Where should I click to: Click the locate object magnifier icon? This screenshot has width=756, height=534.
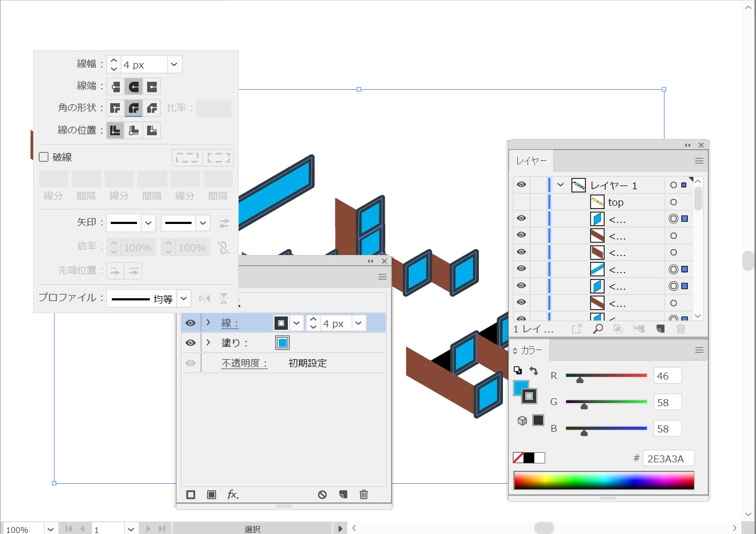pos(598,329)
